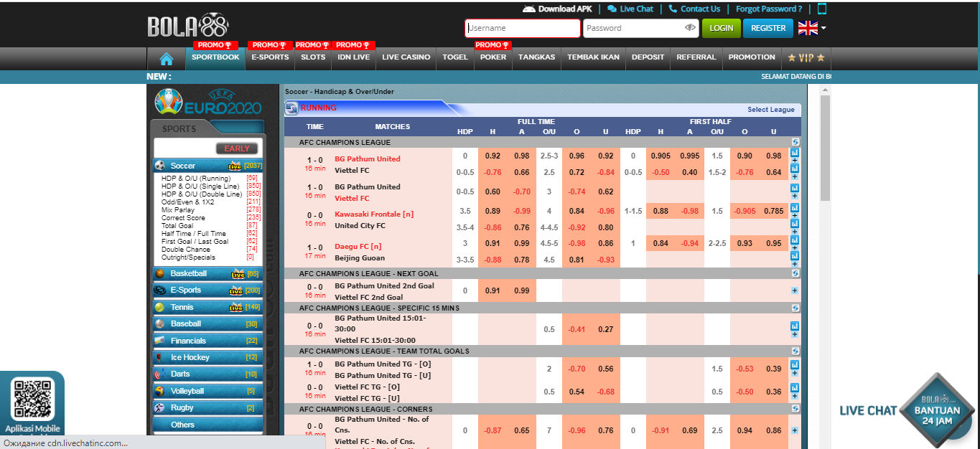Select HDP & O/U (Single Line)
The width and height of the screenshot is (980, 449).
202,186
